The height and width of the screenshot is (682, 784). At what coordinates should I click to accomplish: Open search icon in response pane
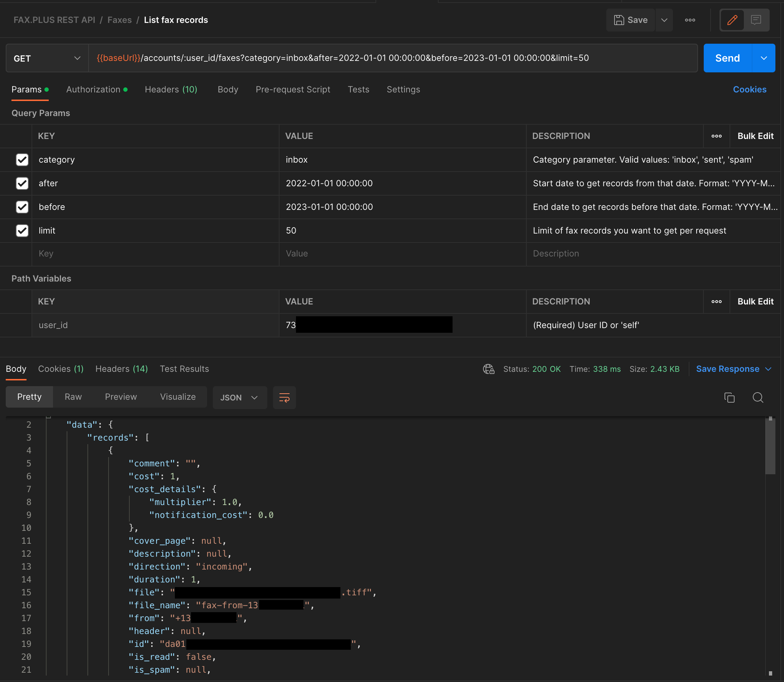point(758,397)
